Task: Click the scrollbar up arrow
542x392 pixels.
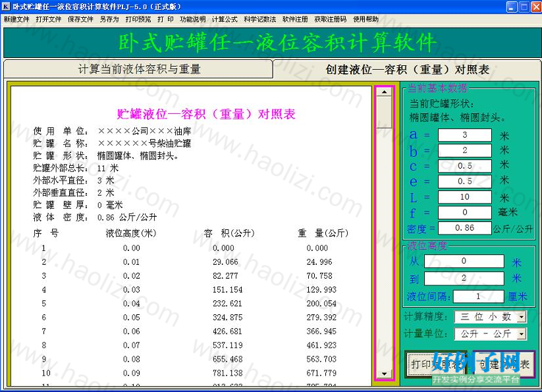Action: [x=384, y=92]
